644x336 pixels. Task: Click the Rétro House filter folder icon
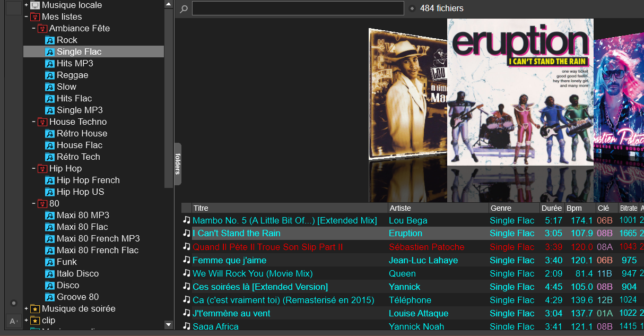click(50, 133)
